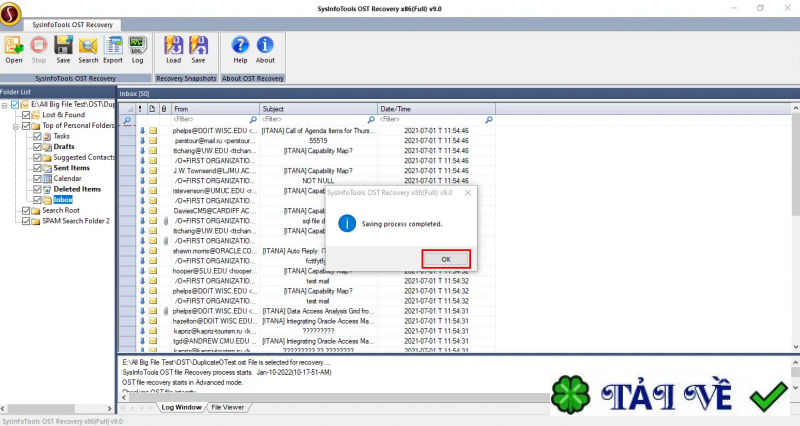Click left arrow of log window scrollbar
Screen dimensions: 800x426
click(124, 397)
